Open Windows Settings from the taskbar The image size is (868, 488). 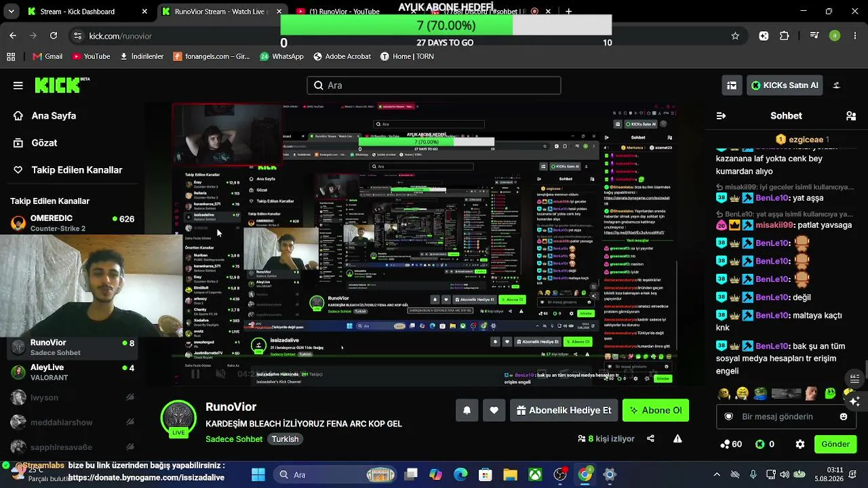[610, 474]
